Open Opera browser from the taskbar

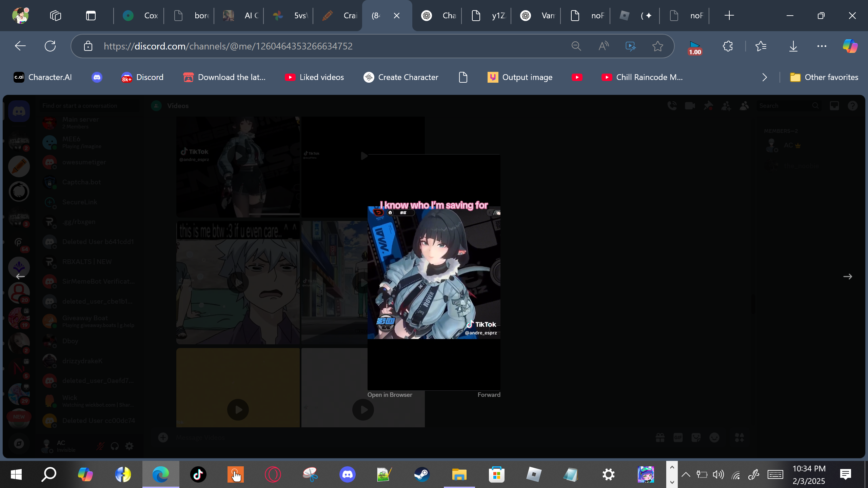pos(273,474)
